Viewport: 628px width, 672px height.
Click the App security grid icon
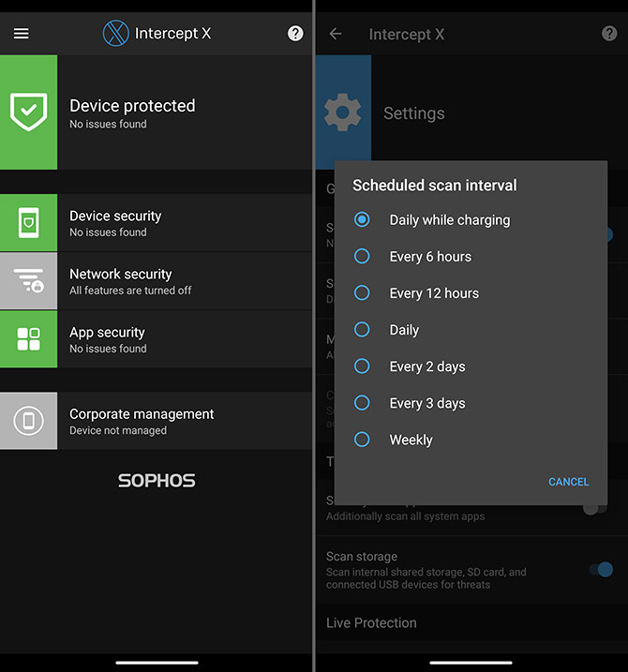pyautogui.click(x=29, y=339)
